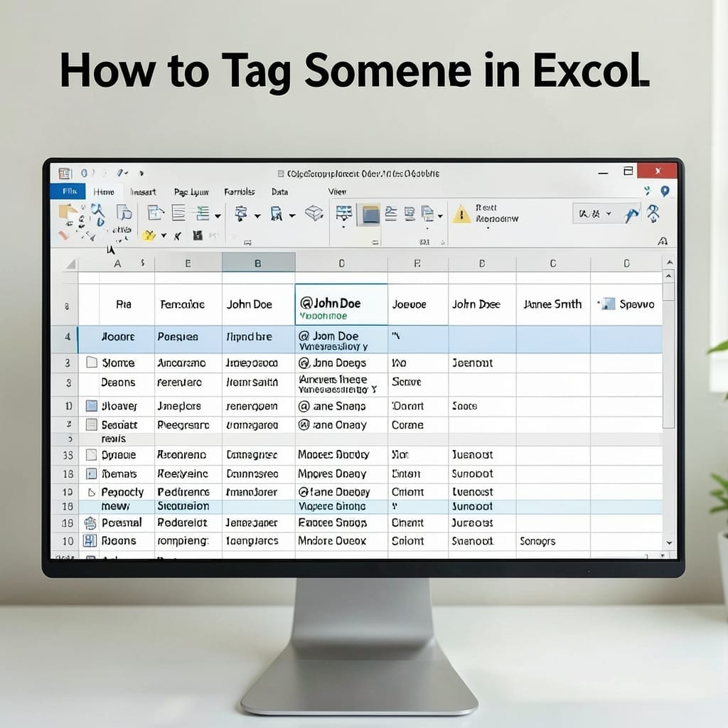Click the A icon at the ribbon's right edge
728x728 pixels.
(663, 241)
